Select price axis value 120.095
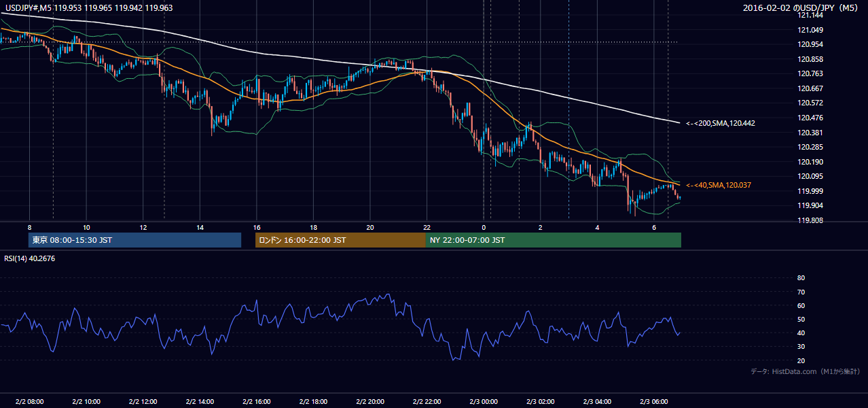This screenshot has width=868, height=408. pos(810,177)
